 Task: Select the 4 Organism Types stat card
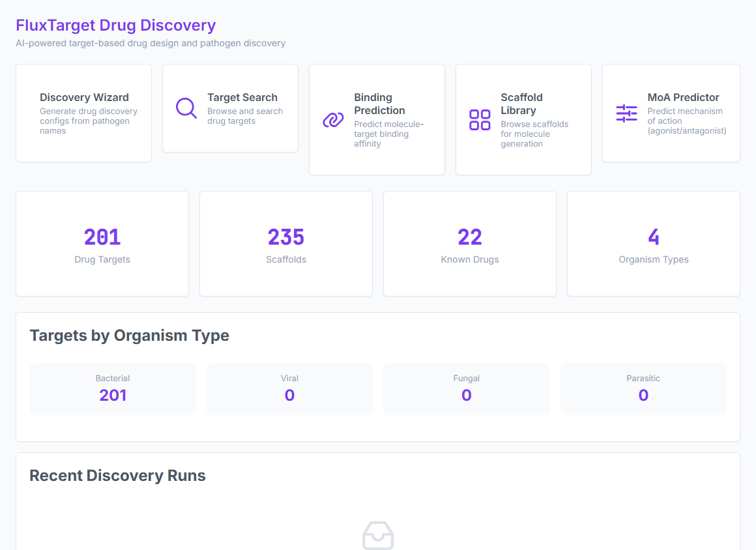tap(653, 244)
